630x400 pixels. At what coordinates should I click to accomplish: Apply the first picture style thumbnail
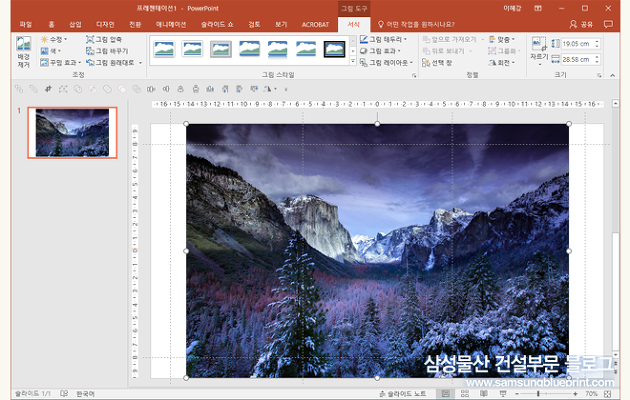[164, 49]
